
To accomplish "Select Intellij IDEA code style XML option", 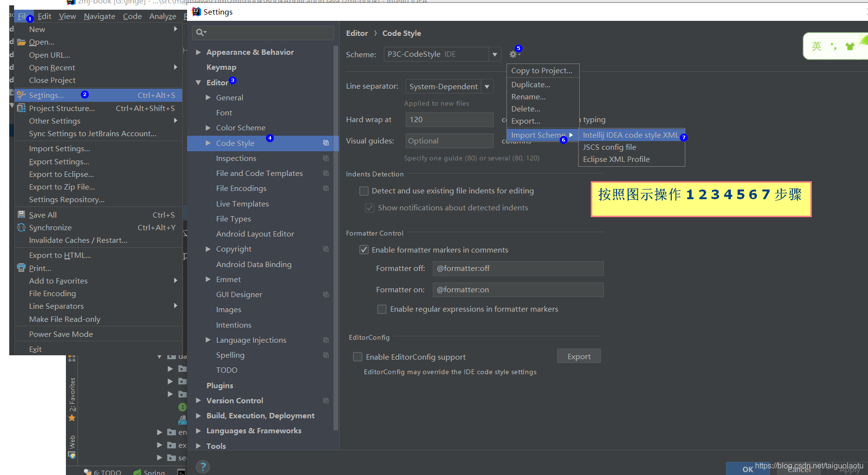I will click(631, 135).
